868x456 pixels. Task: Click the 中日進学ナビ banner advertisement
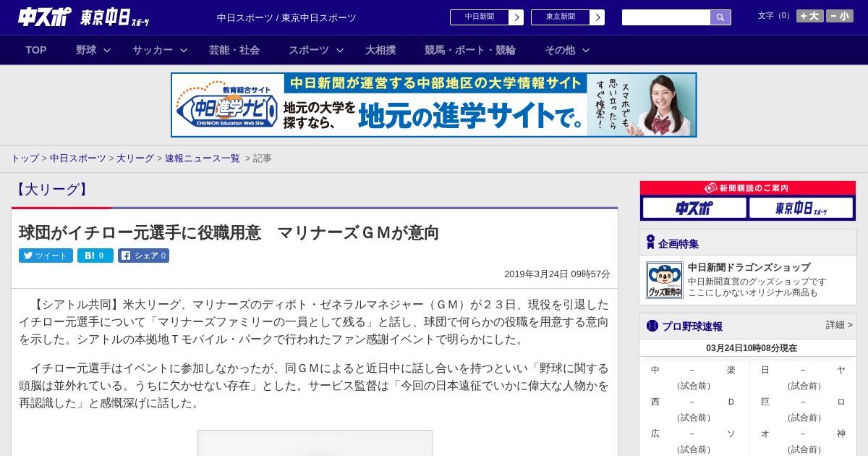pyautogui.click(x=434, y=105)
